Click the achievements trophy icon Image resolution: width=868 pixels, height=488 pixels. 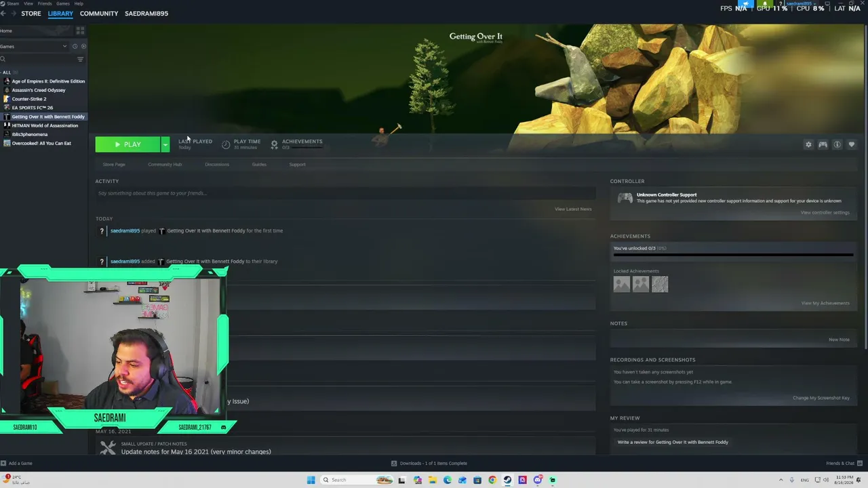(274, 144)
